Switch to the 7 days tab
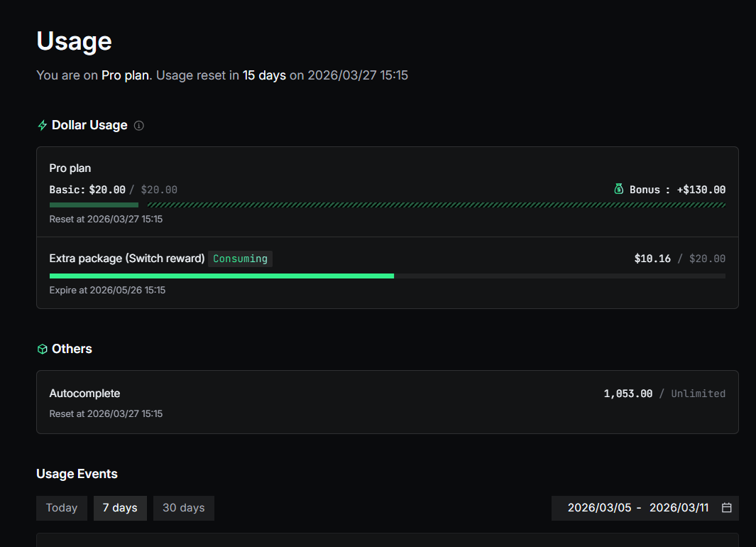756x547 pixels. [120, 508]
